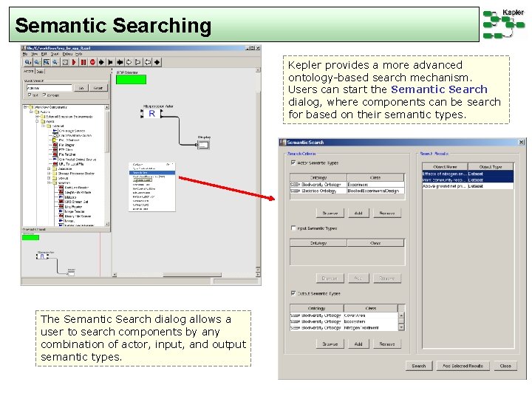
Task: Open the View menu in Kepler
Action: 34,54
